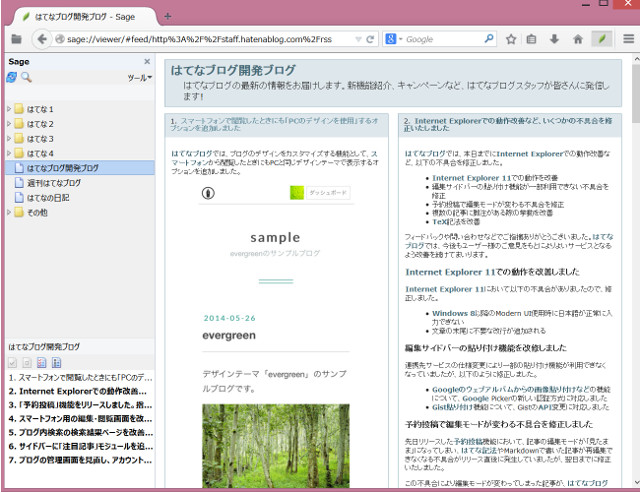This screenshot has height=492, width=640.
Task: Click the mark all read checkmark icon
Action: click(x=12, y=363)
